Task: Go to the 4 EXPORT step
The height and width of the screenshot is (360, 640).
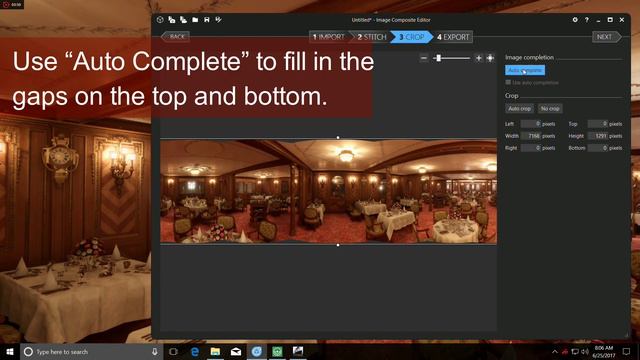Action: point(453,37)
